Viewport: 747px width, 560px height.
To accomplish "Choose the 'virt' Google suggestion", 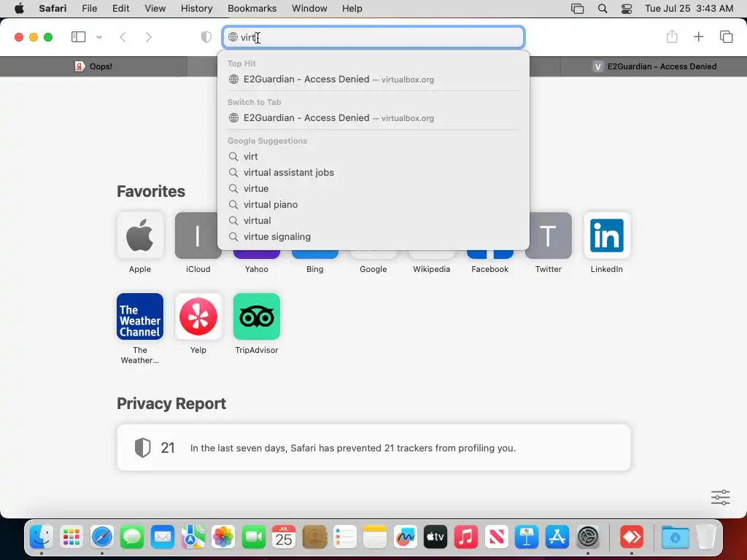I will [x=373, y=156].
